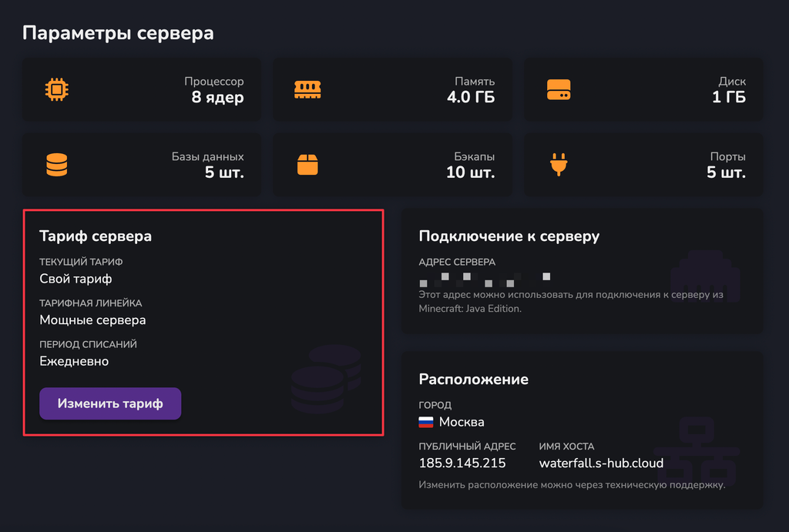This screenshot has height=532, width=789.
Task: Click the Russian flag next to Москва
Action: point(426,422)
